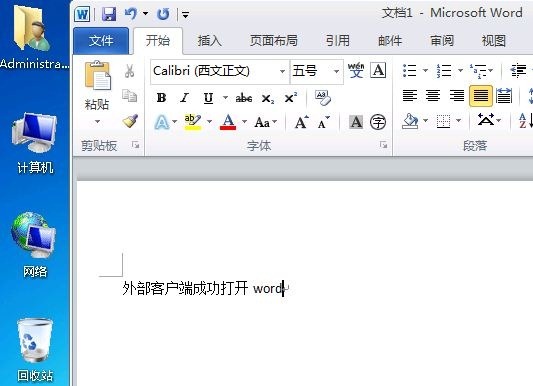Toggle bold formatting

point(161,98)
